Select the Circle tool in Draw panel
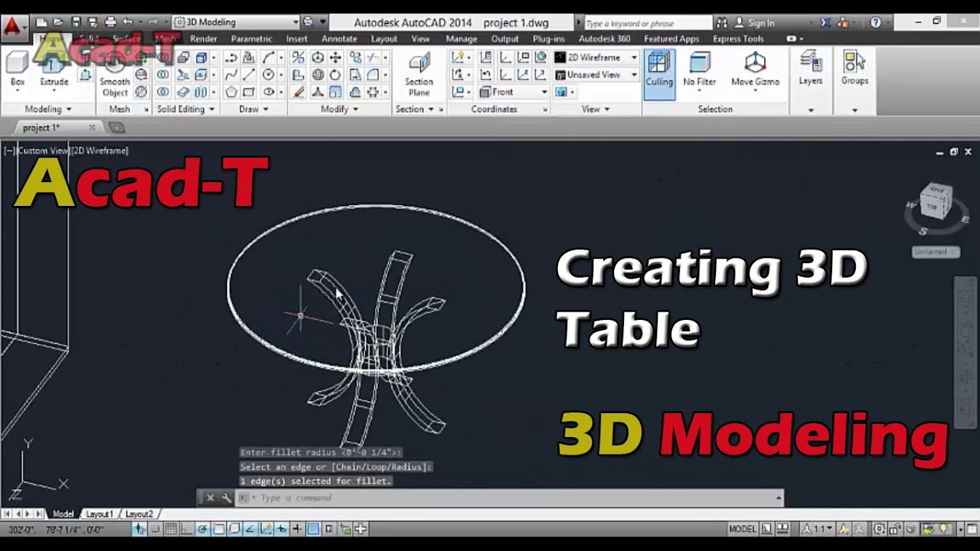This screenshot has width=980, height=551. (268, 74)
